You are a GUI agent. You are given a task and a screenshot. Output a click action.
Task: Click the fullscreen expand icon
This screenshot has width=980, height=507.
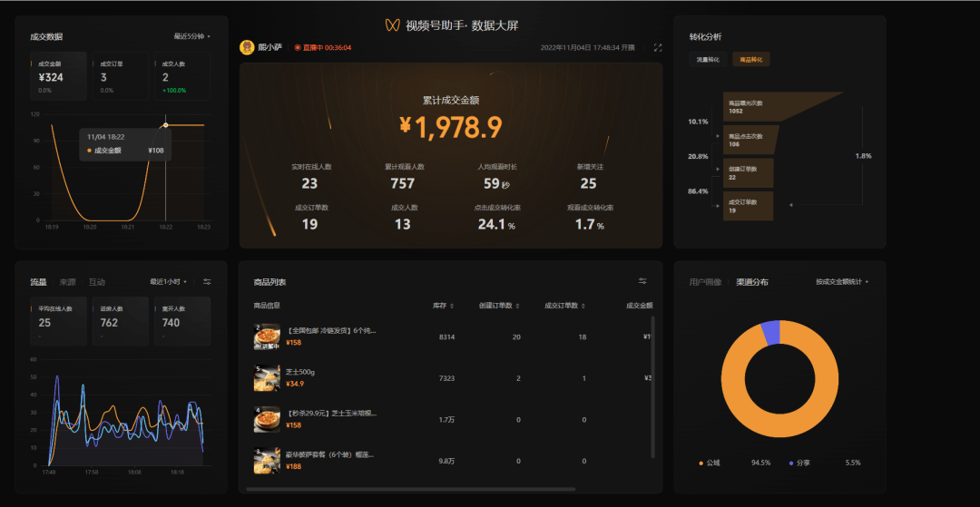[658, 47]
